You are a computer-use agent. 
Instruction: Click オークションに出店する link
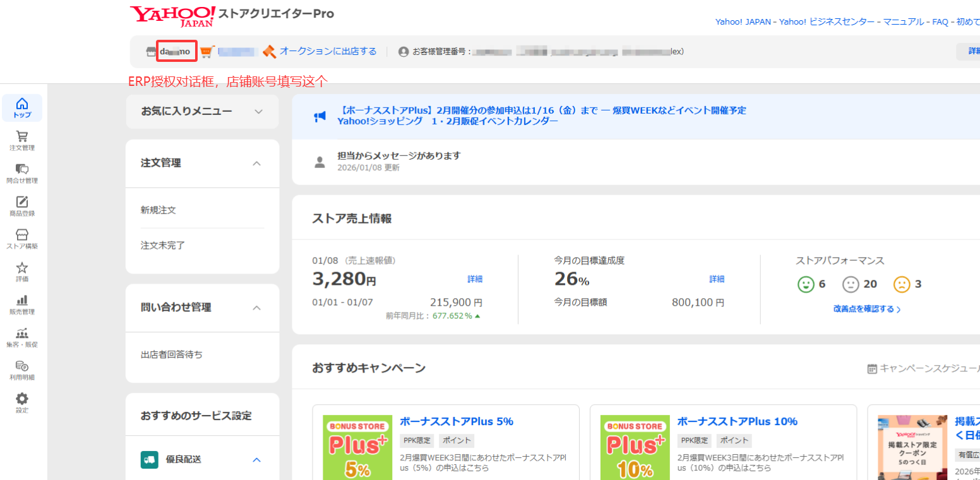[328, 51]
